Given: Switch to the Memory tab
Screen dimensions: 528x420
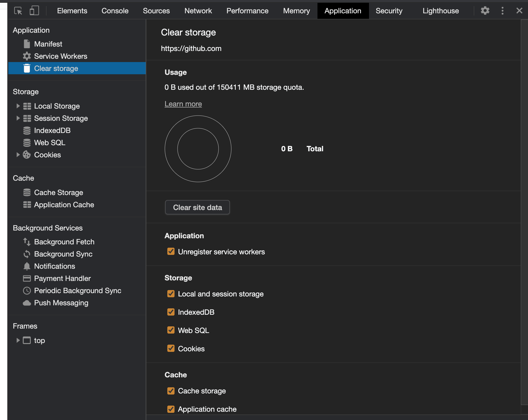Looking at the screenshot, I should (x=296, y=11).
